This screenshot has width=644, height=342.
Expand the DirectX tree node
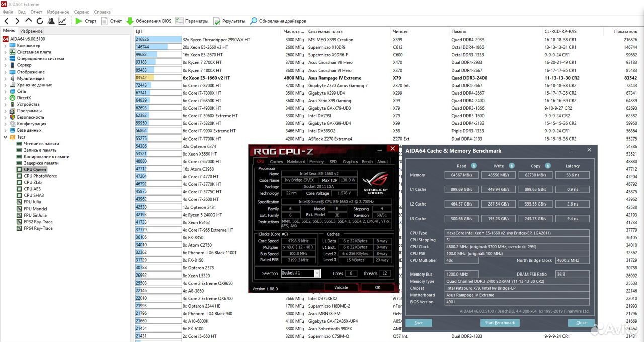coord(5,98)
